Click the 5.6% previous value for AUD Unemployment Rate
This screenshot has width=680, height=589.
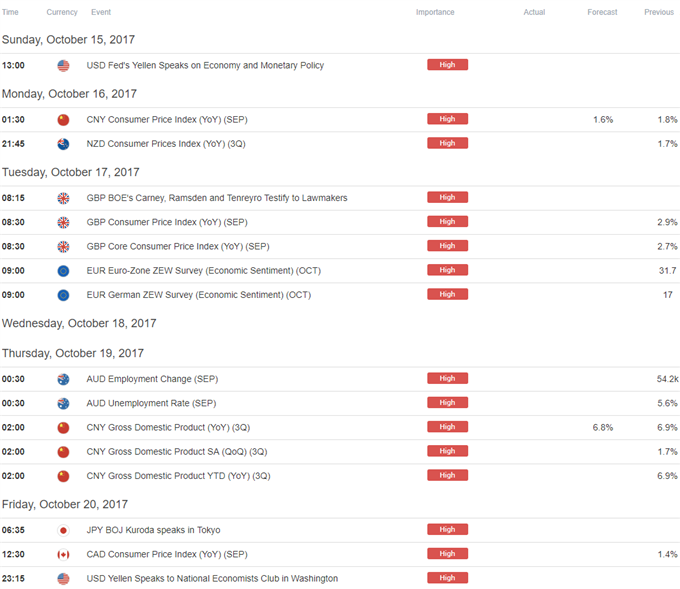tap(667, 403)
